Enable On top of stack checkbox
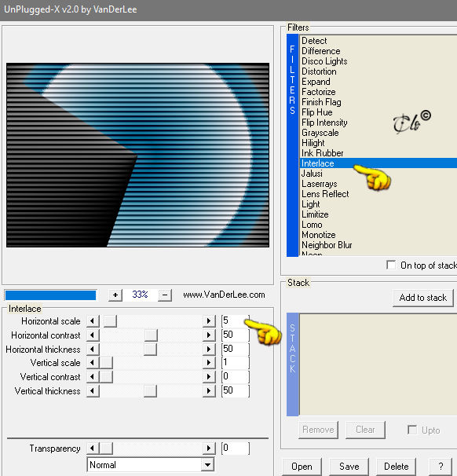Screen dimensions: 457x476 click(x=391, y=265)
